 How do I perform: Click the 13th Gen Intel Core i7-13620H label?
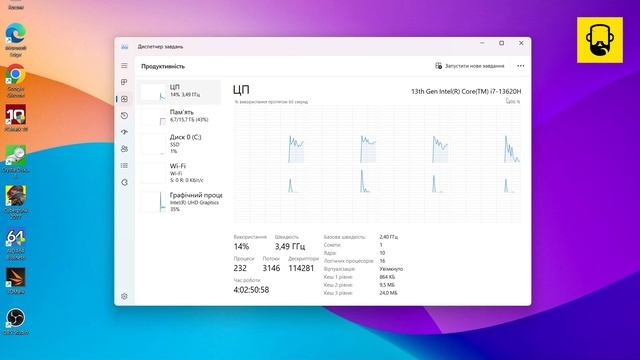466,91
